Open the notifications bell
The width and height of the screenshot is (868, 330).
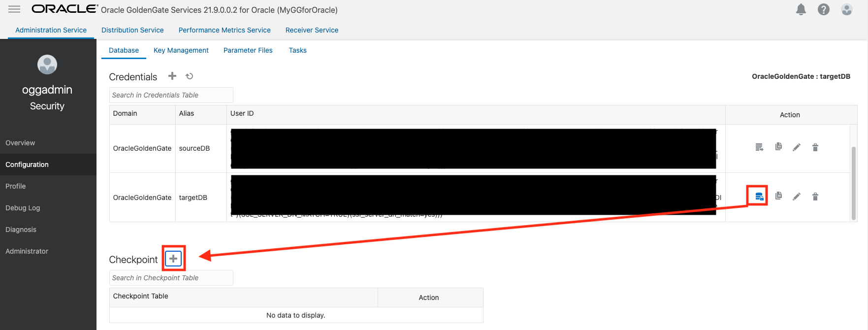click(801, 9)
